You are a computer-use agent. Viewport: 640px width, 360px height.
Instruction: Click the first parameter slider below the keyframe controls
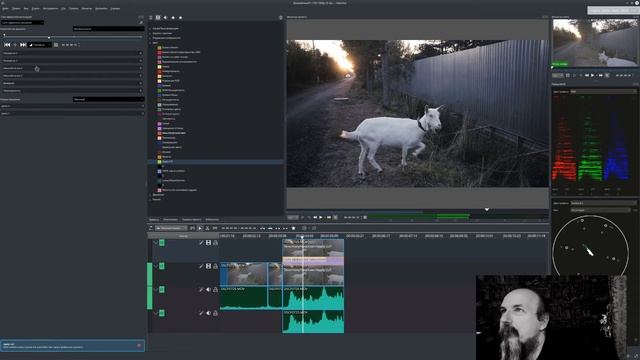72,53
